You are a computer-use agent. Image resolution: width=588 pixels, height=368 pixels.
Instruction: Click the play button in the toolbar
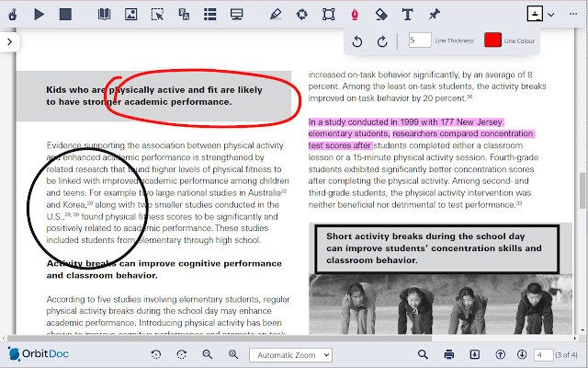39,15
